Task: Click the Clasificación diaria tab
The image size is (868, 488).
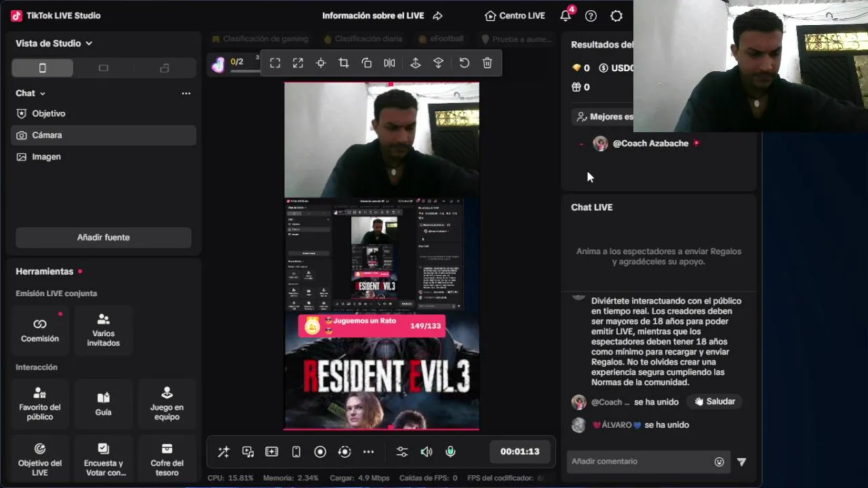Action: [x=362, y=39]
